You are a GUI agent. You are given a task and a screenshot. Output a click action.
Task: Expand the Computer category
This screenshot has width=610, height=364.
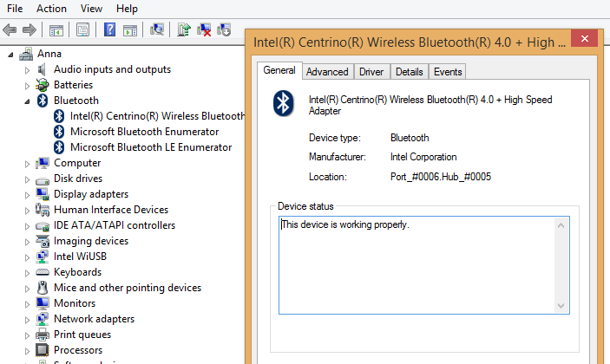pyautogui.click(x=27, y=164)
